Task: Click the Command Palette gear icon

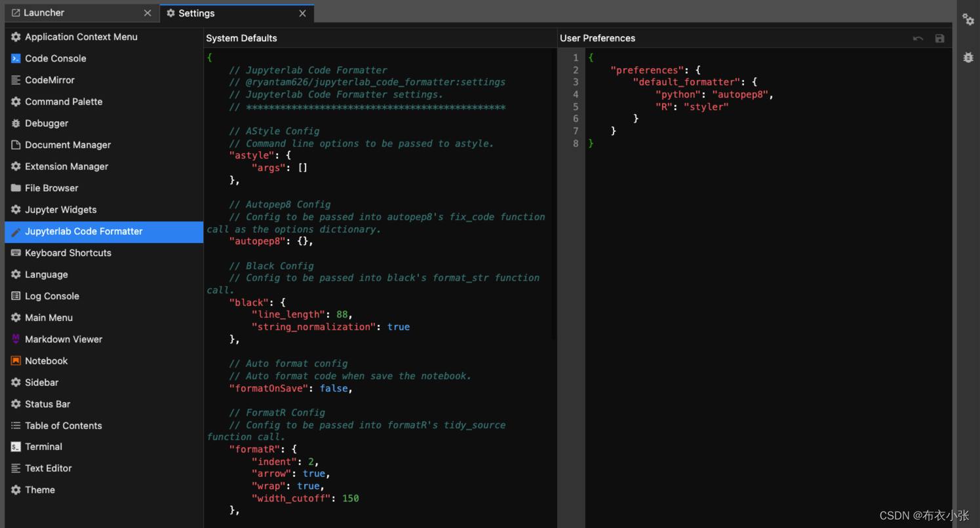Action: (16, 102)
